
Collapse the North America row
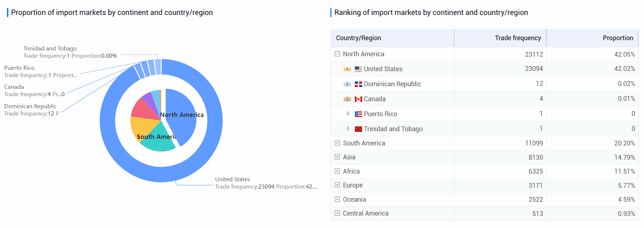337,54
